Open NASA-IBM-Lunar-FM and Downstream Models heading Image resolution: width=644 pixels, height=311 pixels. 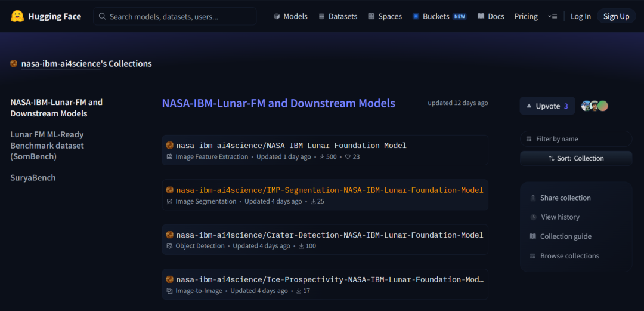[x=278, y=103]
